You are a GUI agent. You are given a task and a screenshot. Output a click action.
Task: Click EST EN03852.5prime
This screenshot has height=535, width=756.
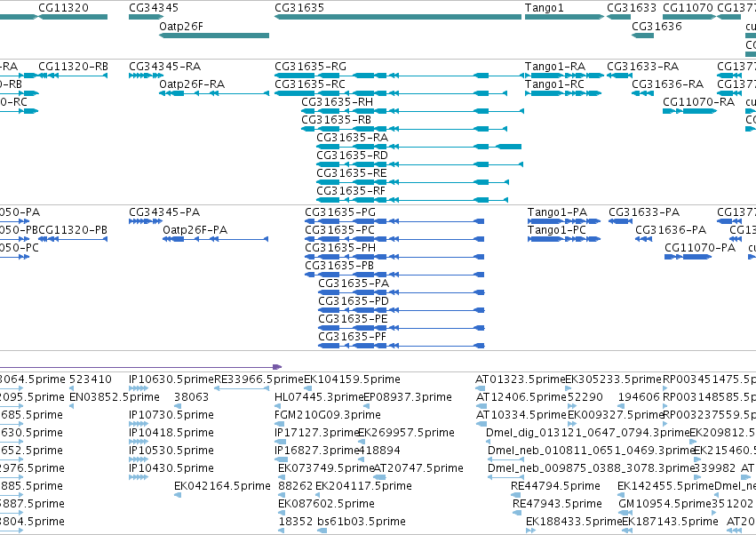tap(72, 406)
